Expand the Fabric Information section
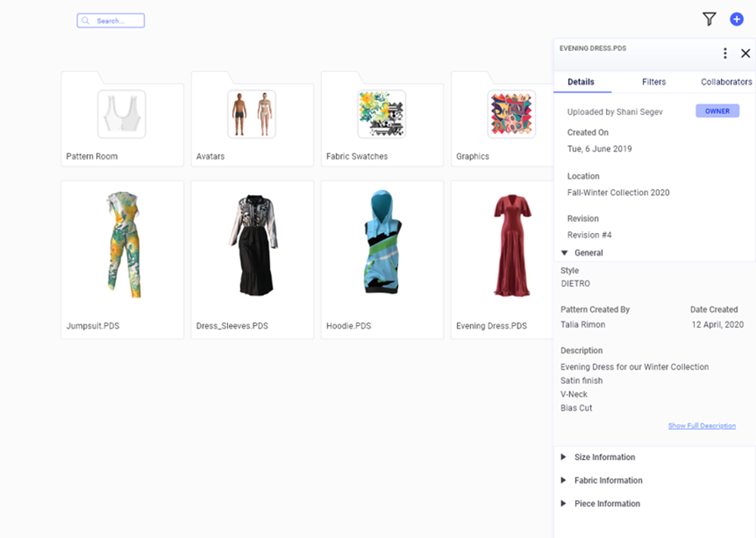Viewport: 756px width, 538px height. coord(563,480)
